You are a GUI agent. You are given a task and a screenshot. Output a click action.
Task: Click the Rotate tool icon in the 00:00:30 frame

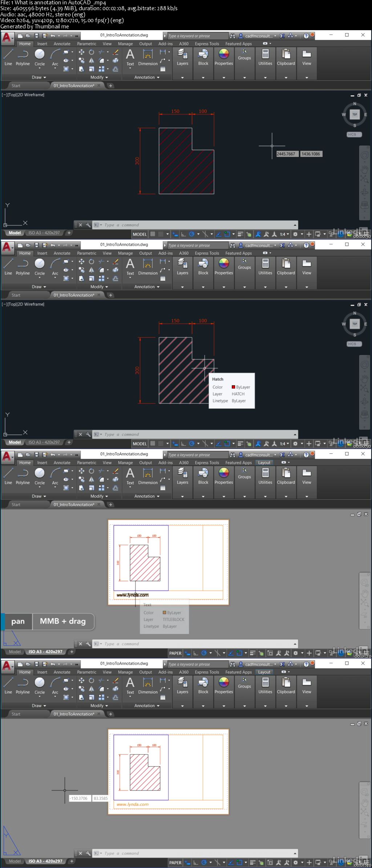pos(92,52)
